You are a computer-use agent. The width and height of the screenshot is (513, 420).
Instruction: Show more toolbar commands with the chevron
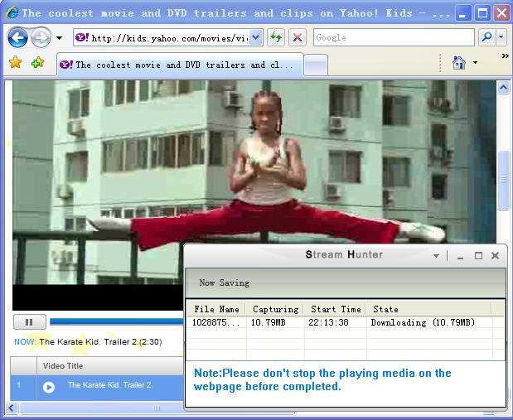click(506, 56)
